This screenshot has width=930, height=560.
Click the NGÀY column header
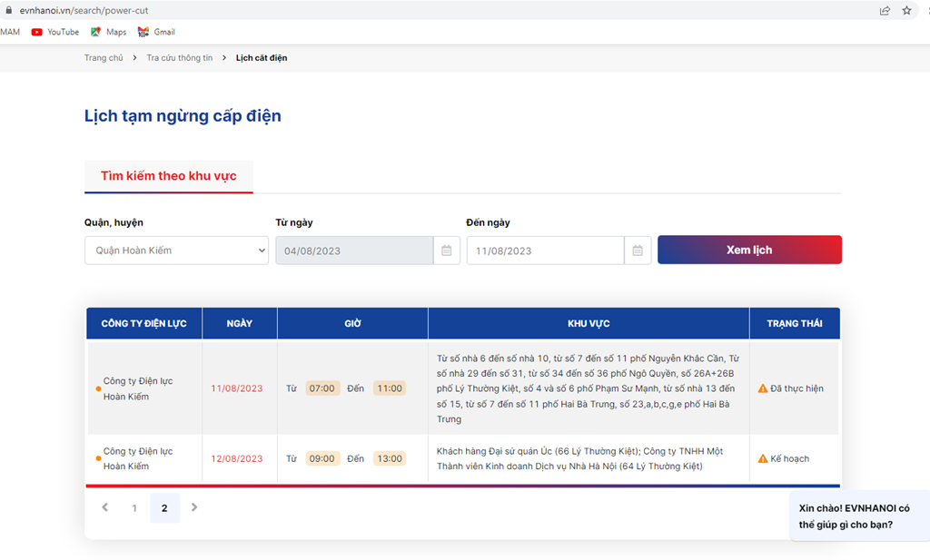pos(240,323)
